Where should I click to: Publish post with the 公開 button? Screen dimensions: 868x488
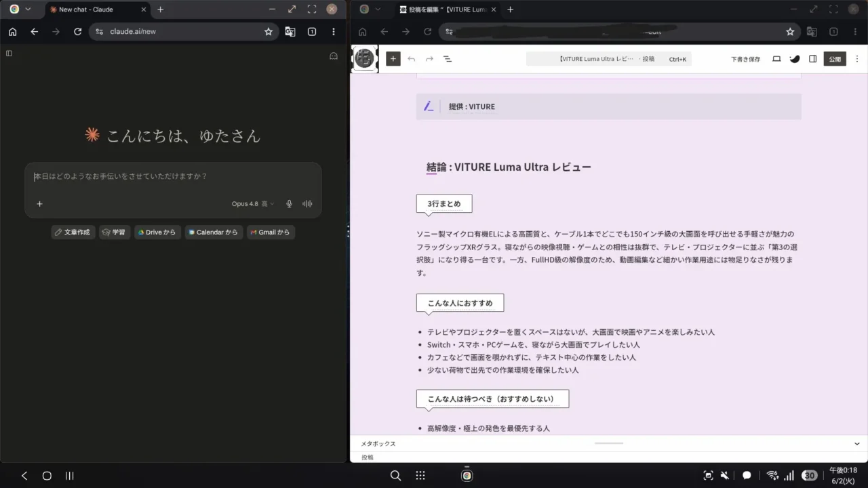pyautogui.click(x=835, y=59)
